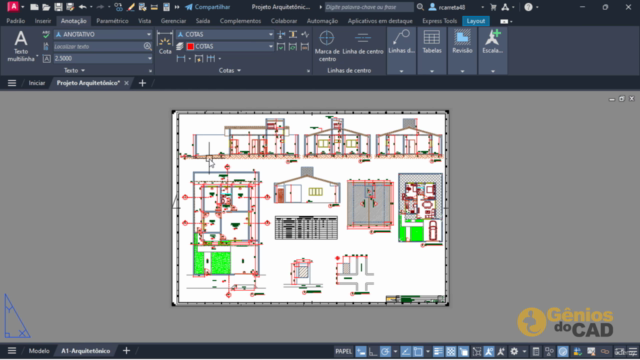
Task: Expand the Escala panel arrow
Action: click(493, 71)
